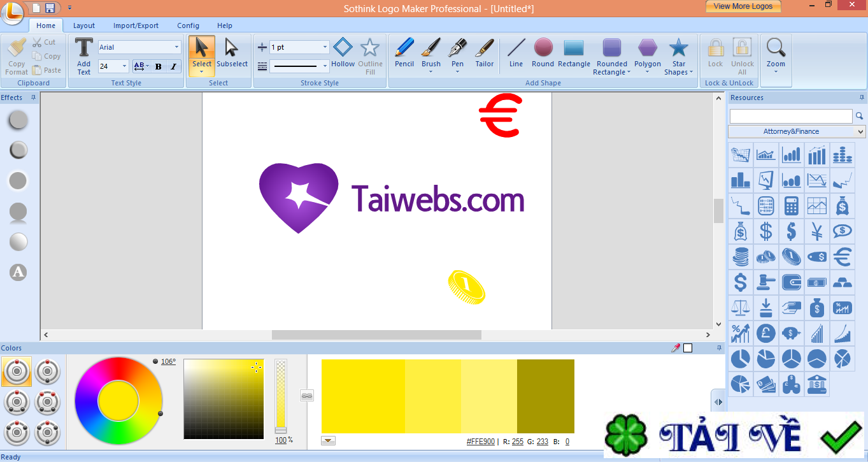Add the bank building resource icon
The image size is (868, 462).
pyautogui.click(x=817, y=384)
